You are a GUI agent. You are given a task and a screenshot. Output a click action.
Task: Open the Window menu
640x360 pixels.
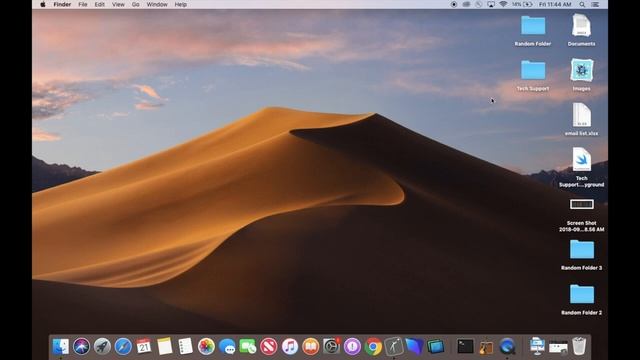157,4
